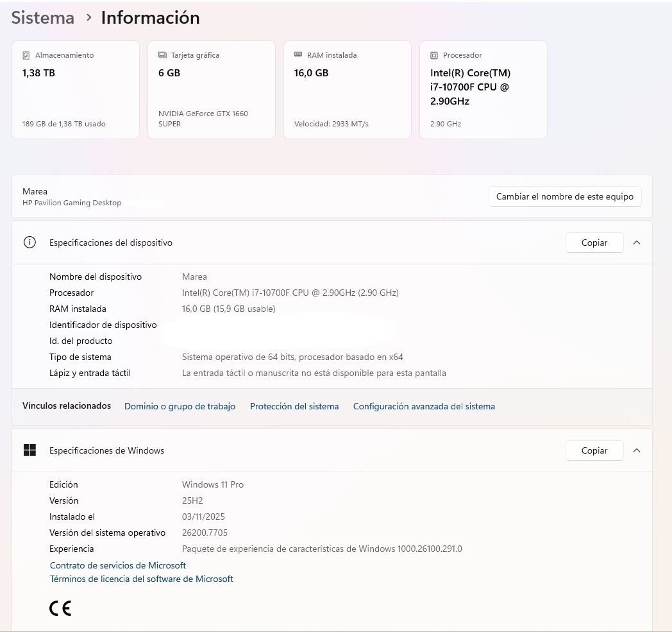Click the Información breadcrumb title
This screenshot has height=632, width=672.
point(150,18)
